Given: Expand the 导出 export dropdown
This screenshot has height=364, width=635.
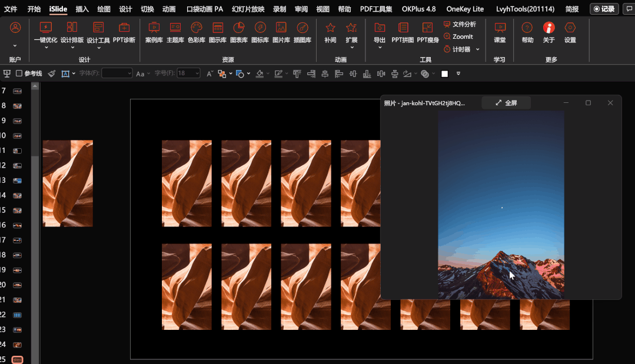Looking at the screenshot, I should 380,48.
